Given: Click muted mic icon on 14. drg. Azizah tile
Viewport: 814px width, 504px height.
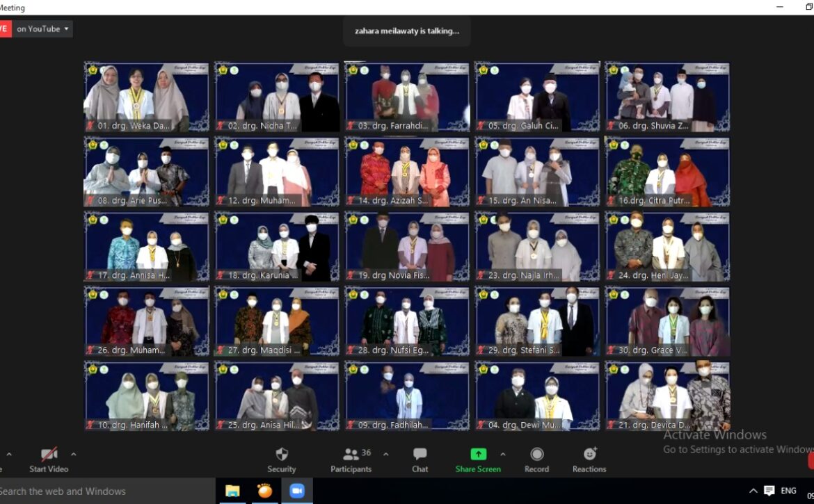Looking at the screenshot, I should coord(351,200).
